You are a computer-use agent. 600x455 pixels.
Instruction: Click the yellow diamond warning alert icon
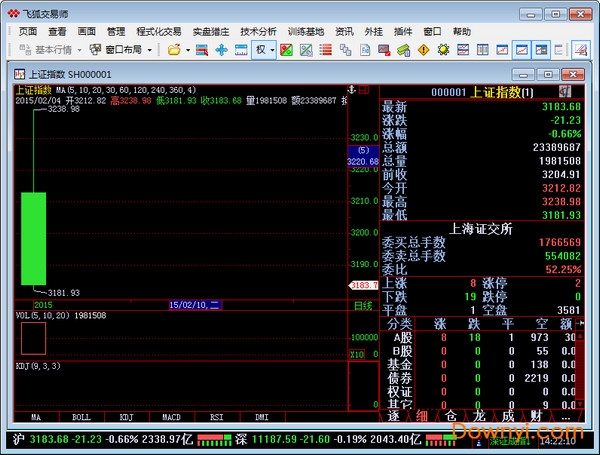pos(424,49)
